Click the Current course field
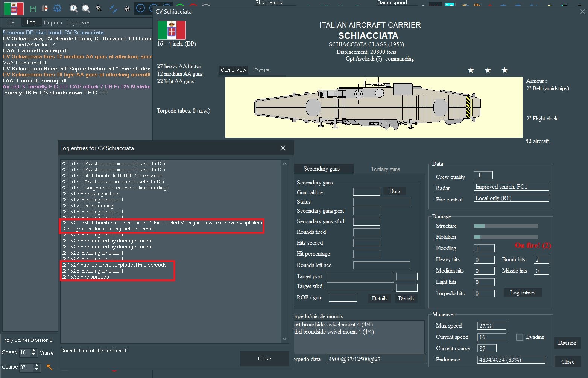Image resolution: width=588 pixels, height=378 pixels. pos(487,348)
